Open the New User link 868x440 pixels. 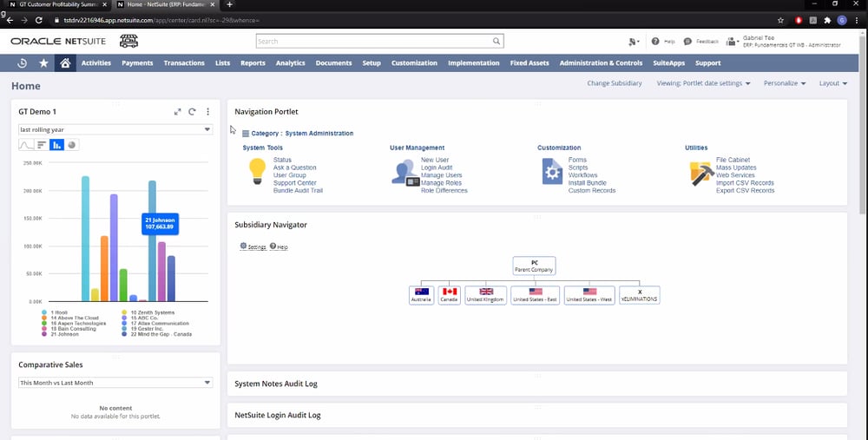click(x=435, y=160)
